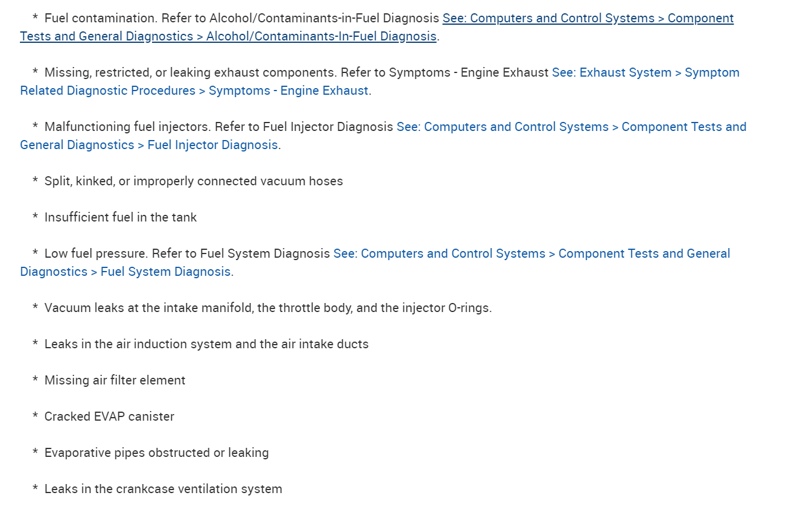This screenshot has height=510, width=812.
Task: Click the 'Malfunctioning fuel injectors' text
Action: click(x=127, y=127)
